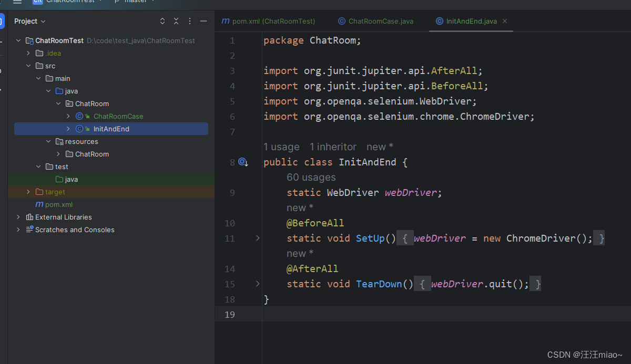This screenshot has height=364, width=631.
Task: Switch to the pom.xml (ChatRoomTest) tab
Action: tap(268, 21)
